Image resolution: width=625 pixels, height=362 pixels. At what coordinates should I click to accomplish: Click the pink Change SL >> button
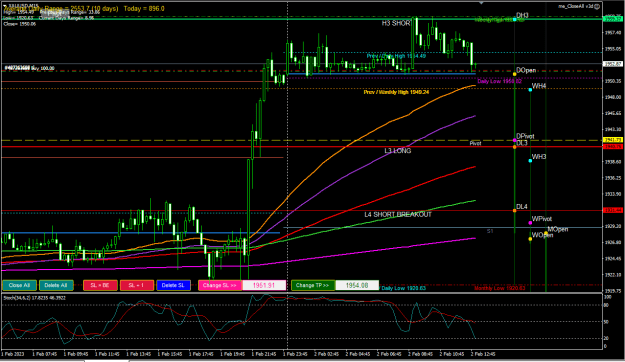220,285
